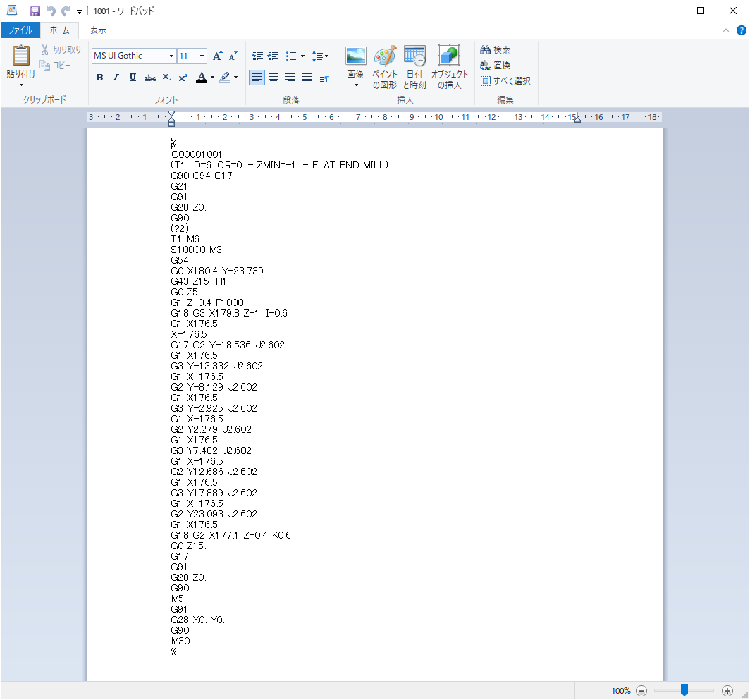Shrink the font size
Image resolution: width=750 pixels, height=700 pixels.
coord(233,56)
